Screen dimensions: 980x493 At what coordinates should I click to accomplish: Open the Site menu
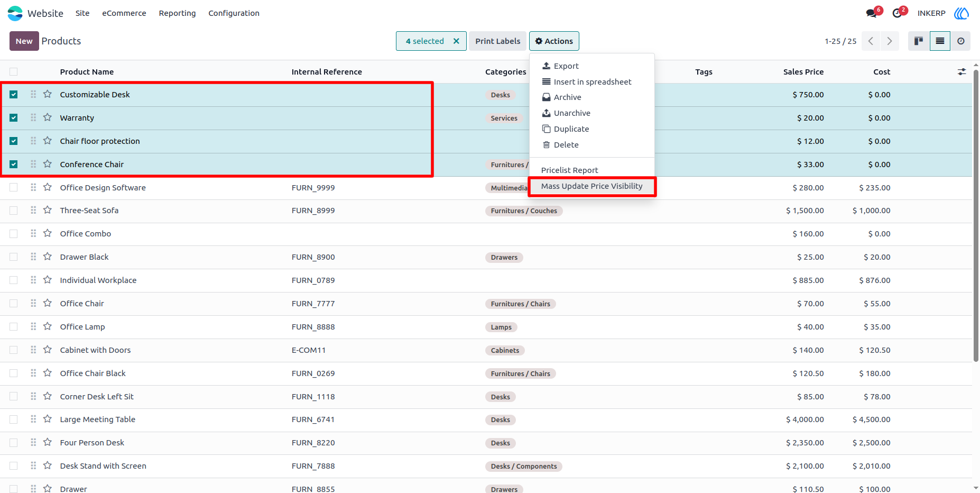point(82,13)
